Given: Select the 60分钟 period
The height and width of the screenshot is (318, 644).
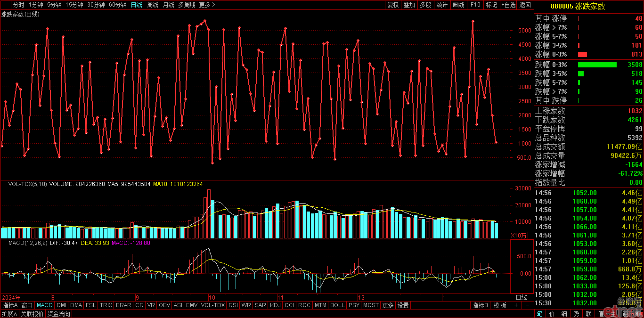Looking at the screenshot, I should click(x=118, y=5).
